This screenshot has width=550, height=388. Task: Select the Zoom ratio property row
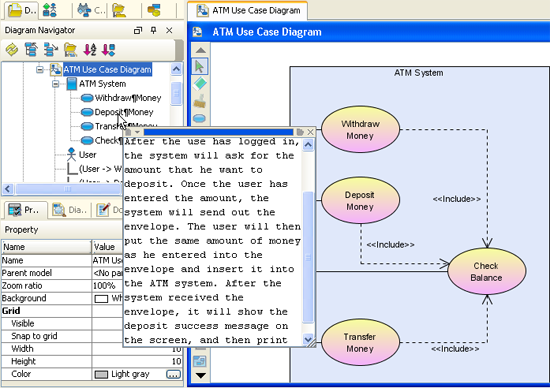(62, 286)
